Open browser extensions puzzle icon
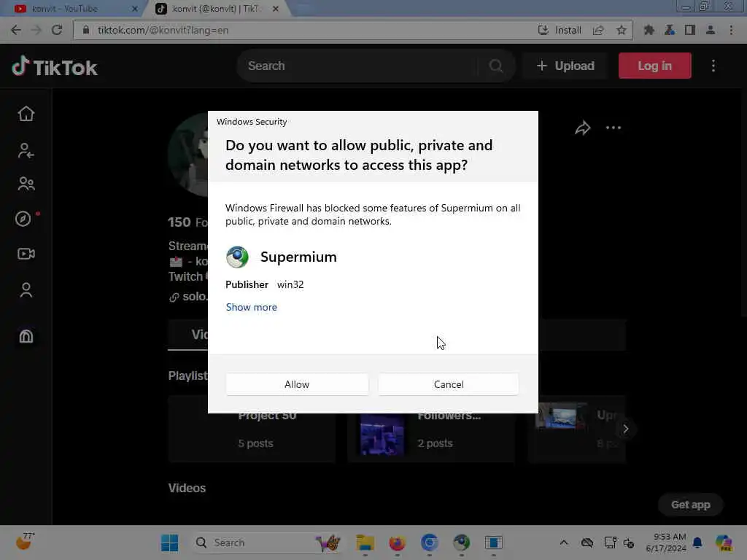 tap(649, 30)
